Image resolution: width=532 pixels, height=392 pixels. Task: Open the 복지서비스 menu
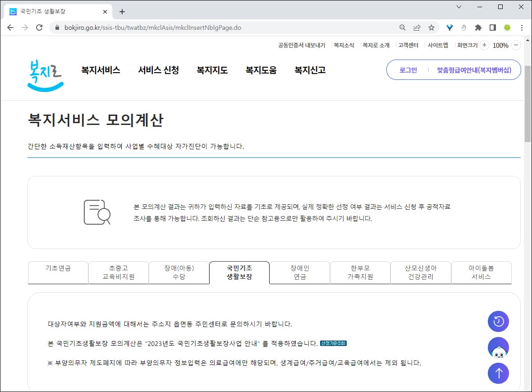pyautogui.click(x=100, y=70)
